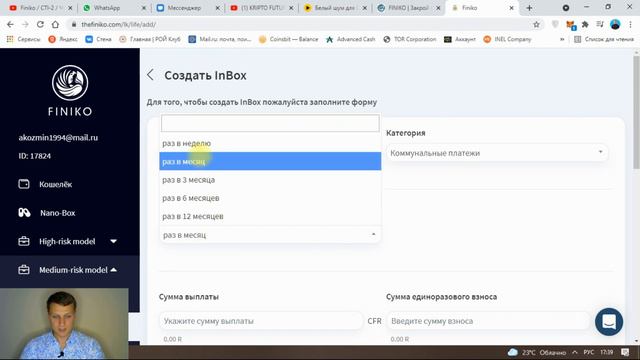The width and height of the screenshot is (640, 360).
Task: Click the Сумма единоразового взноса input field
Action: pyautogui.click(x=488, y=321)
